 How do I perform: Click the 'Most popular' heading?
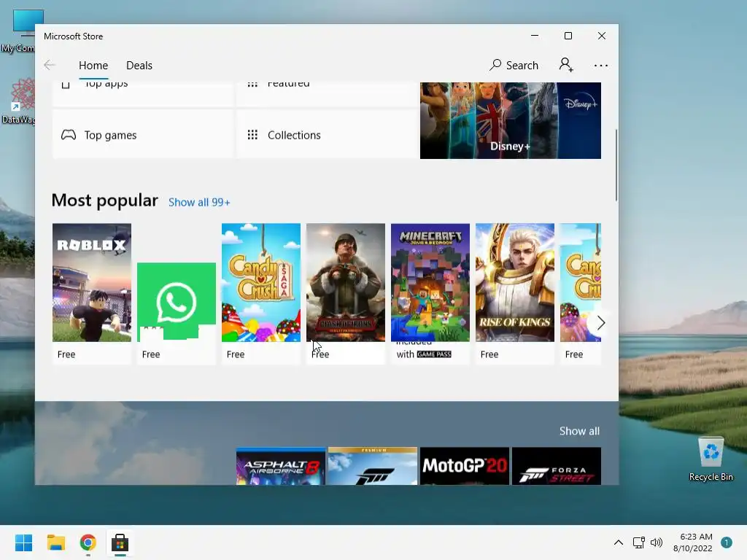pyautogui.click(x=105, y=201)
